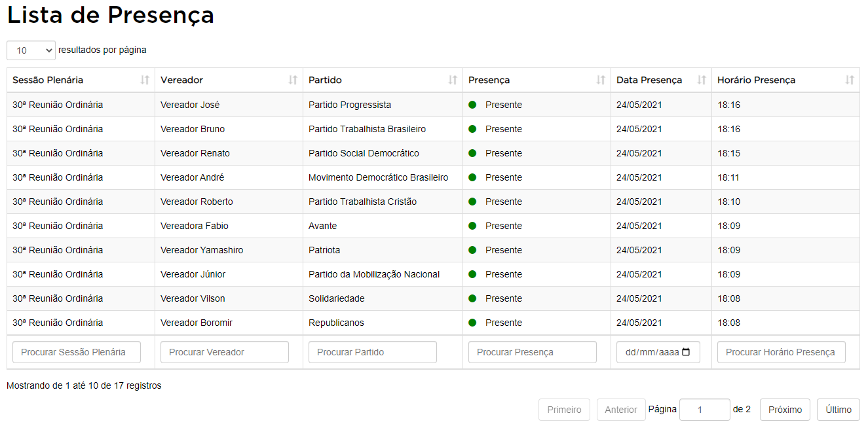The height and width of the screenshot is (426, 868).
Task: Select the Vereador Vilson cell
Action: [229, 298]
